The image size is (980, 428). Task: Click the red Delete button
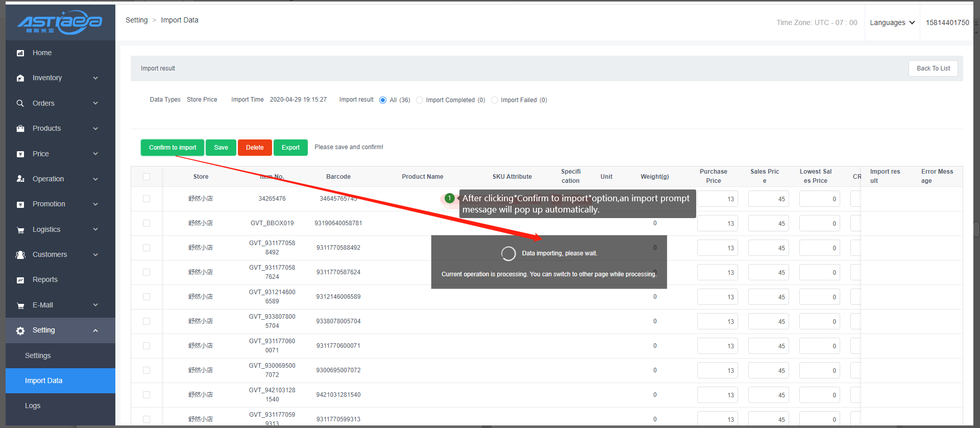[x=255, y=148]
